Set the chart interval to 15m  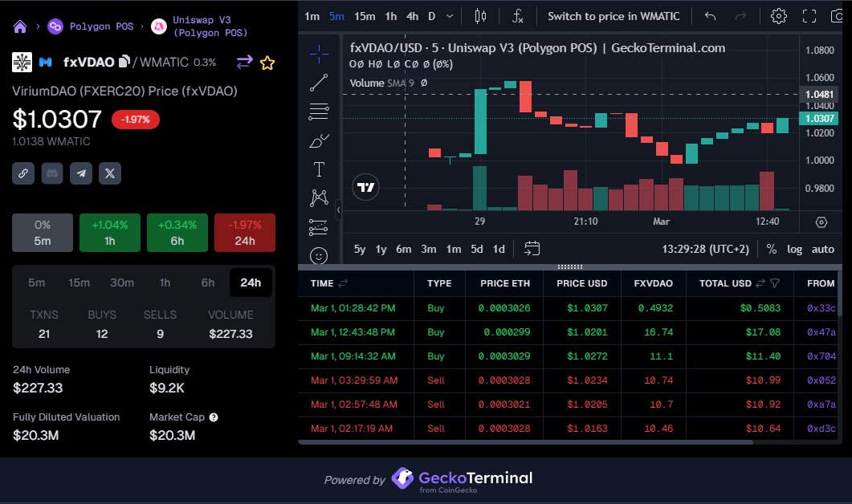point(365,16)
